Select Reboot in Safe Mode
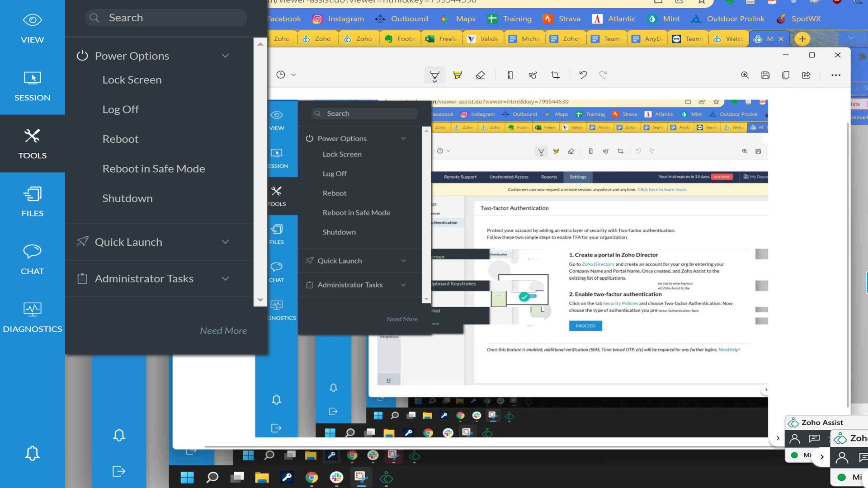This screenshot has width=868, height=488. [154, 169]
